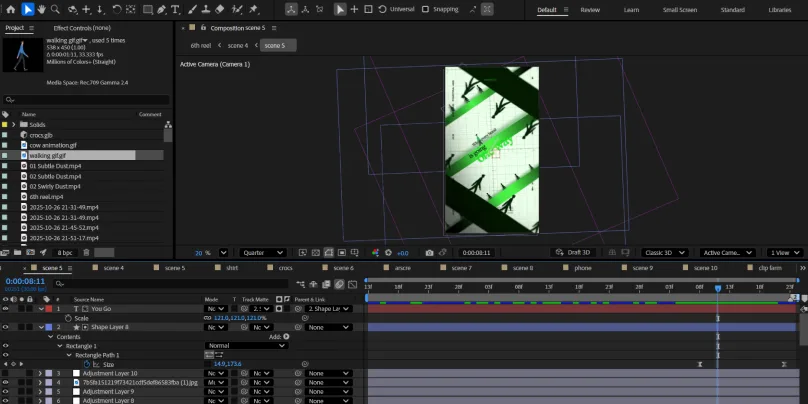Take a snapshot with the camera icon
Viewport: 808px width, 404px height.
point(429,253)
